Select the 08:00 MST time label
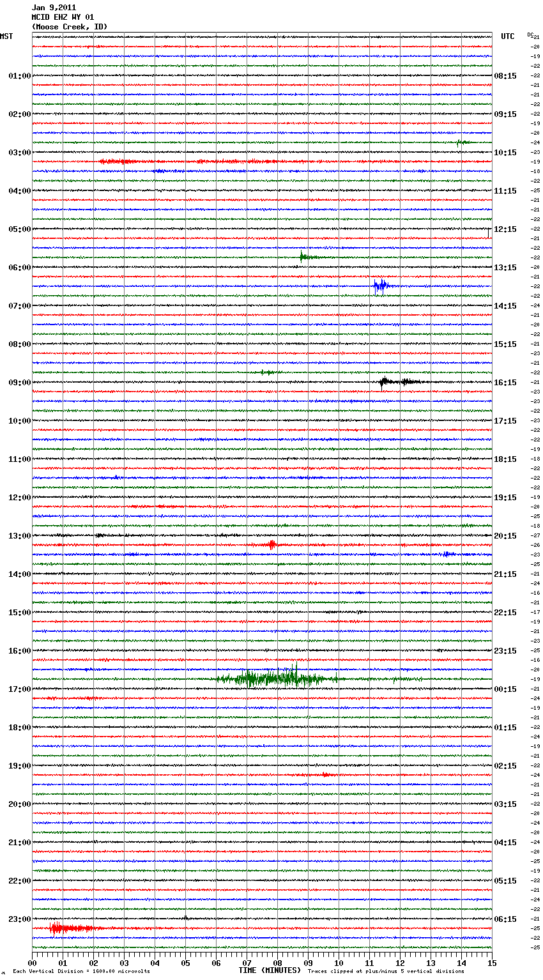The width and height of the screenshot is (543, 980). (x=20, y=344)
